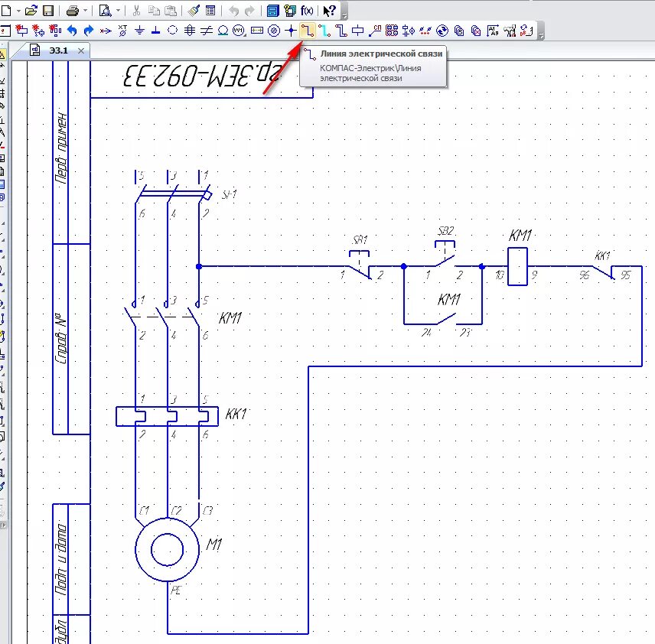Expand the Print preview dropdown arrow
655x644 pixels.
[118, 11]
